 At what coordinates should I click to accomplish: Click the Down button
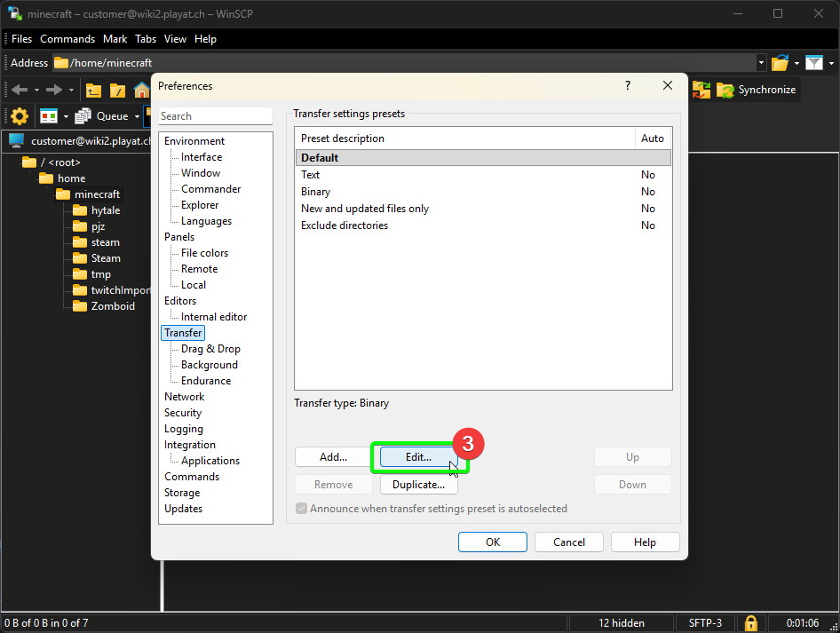[632, 484]
